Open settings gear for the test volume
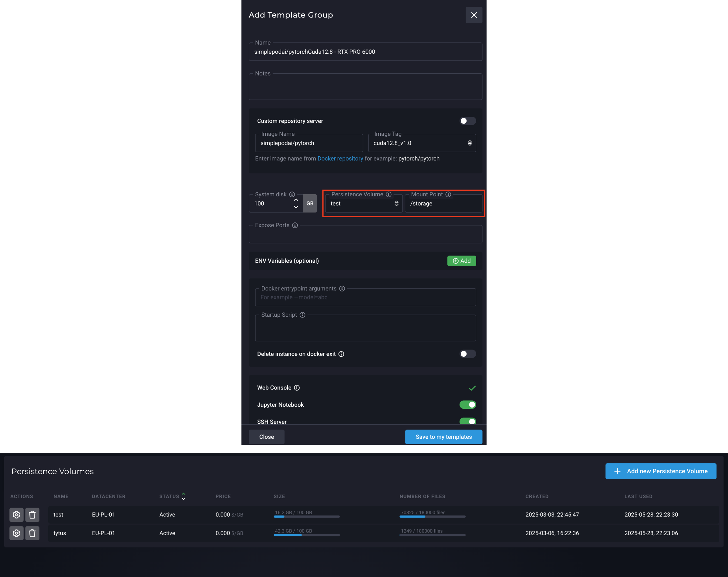The image size is (728, 577). click(16, 515)
